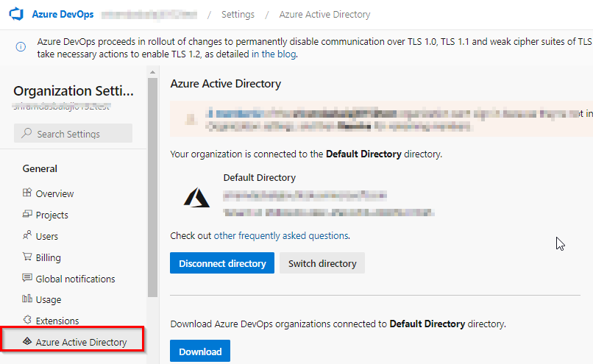Click the blurred organization name in breadcrumb
The image size is (593, 364).
(149, 15)
